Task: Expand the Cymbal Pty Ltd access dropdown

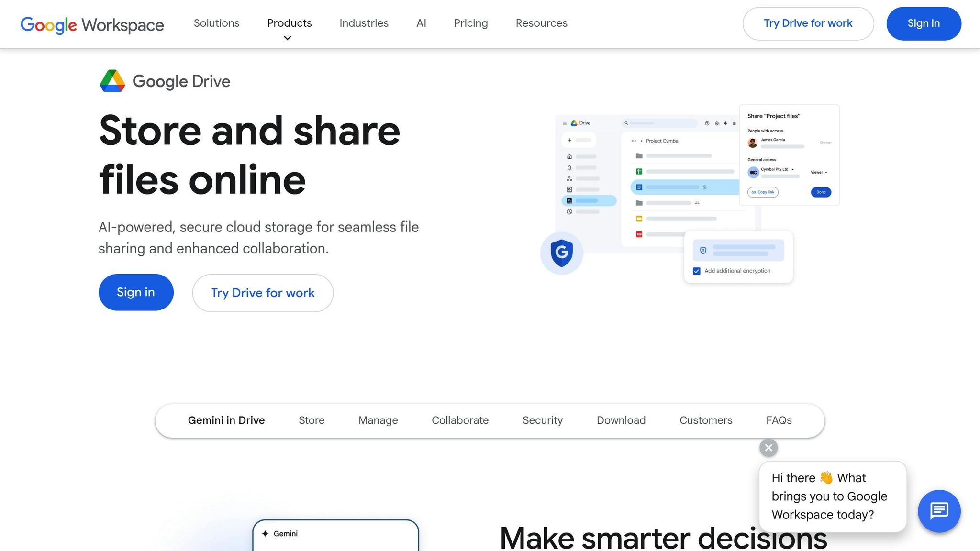Action: coord(793,169)
